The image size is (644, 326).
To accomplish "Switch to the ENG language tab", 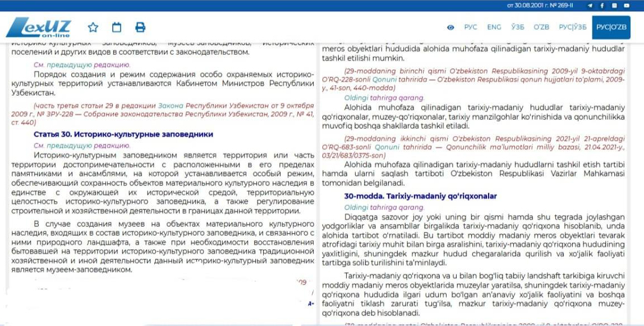I will click(494, 27).
